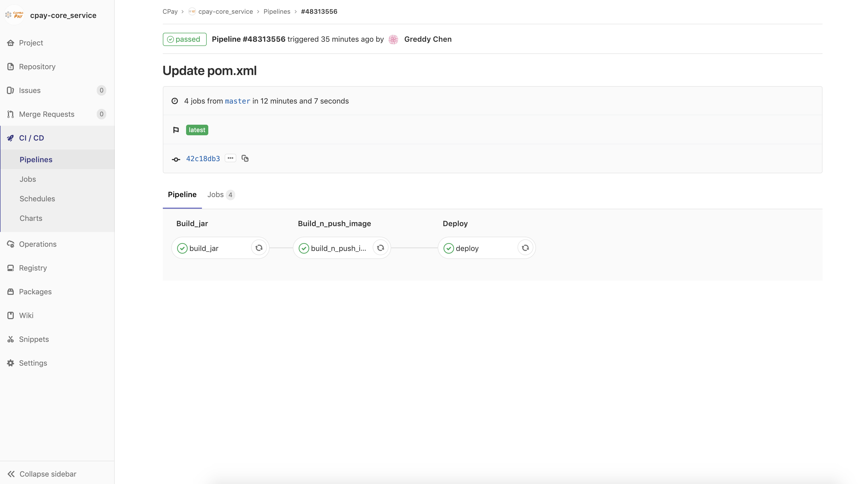
Task: Select the Pipeline tab
Action: (x=182, y=195)
